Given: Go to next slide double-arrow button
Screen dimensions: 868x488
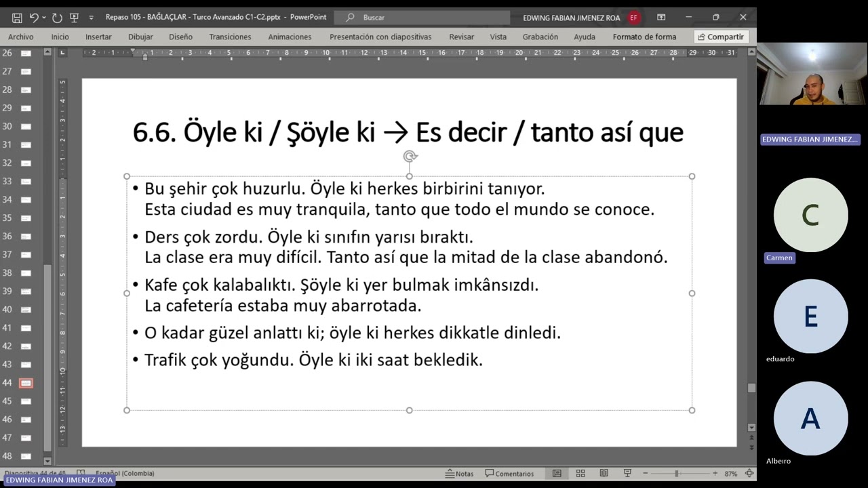Looking at the screenshot, I should pyautogui.click(x=751, y=447).
